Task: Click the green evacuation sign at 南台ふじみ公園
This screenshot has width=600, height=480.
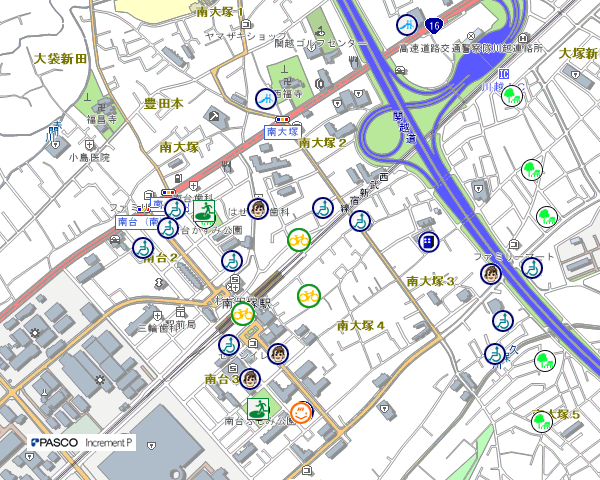Action: click(x=258, y=409)
